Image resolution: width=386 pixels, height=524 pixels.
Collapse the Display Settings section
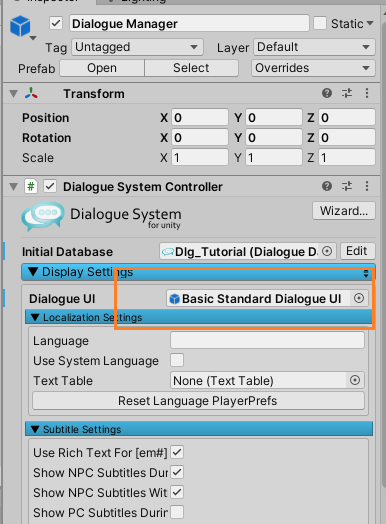33,272
